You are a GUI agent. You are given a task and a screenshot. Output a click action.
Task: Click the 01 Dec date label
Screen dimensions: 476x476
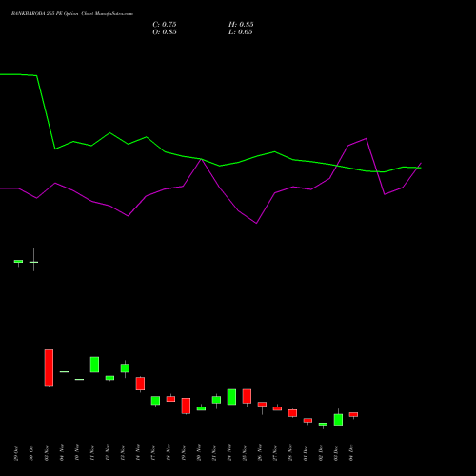pyautogui.click(x=306, y=453)
